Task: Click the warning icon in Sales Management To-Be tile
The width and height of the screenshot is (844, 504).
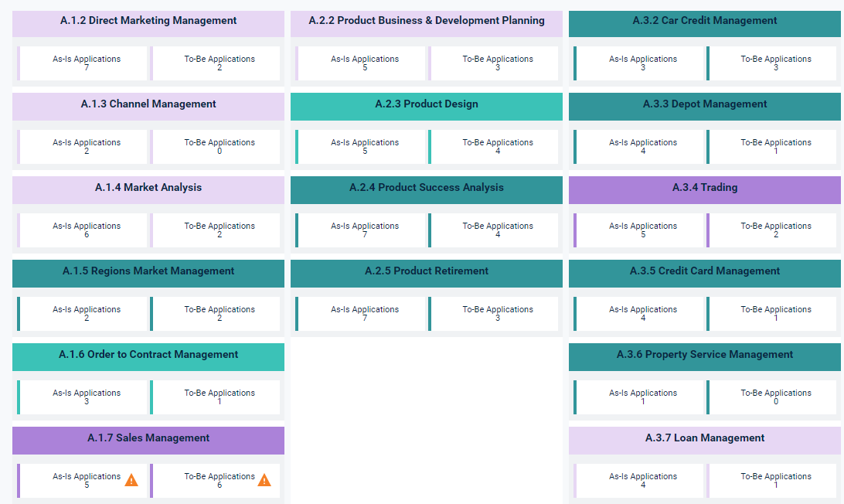Action: pyautogui.click(x=264, y=480)
